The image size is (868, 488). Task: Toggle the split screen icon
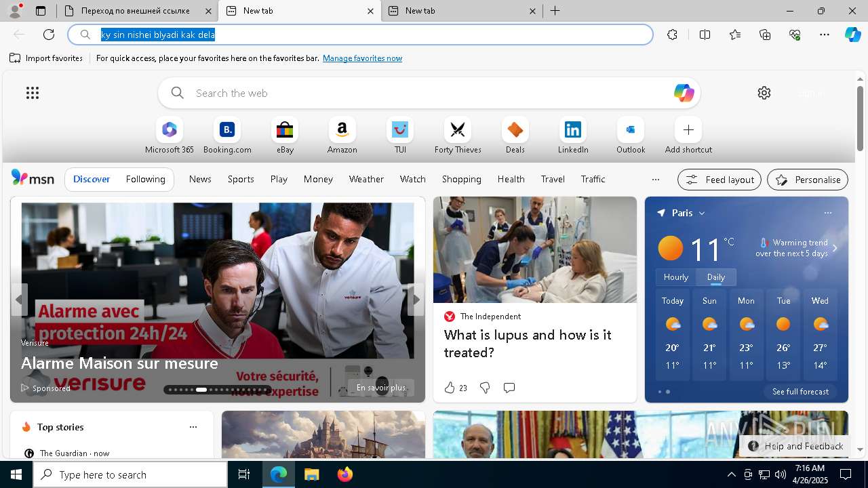tap(705, 35)
